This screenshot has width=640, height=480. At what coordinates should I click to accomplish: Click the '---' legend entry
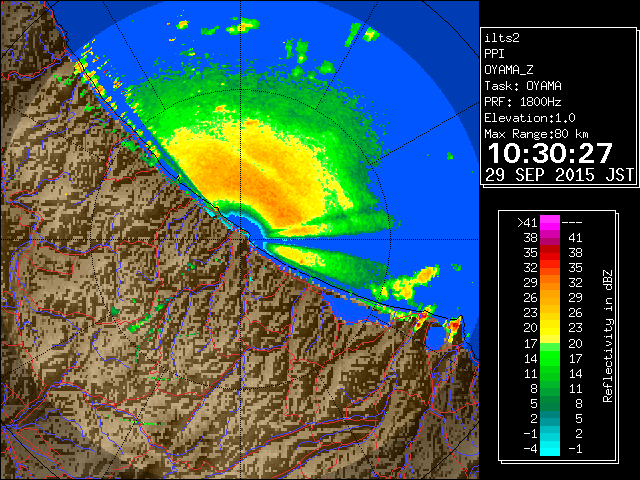point(572,222)
